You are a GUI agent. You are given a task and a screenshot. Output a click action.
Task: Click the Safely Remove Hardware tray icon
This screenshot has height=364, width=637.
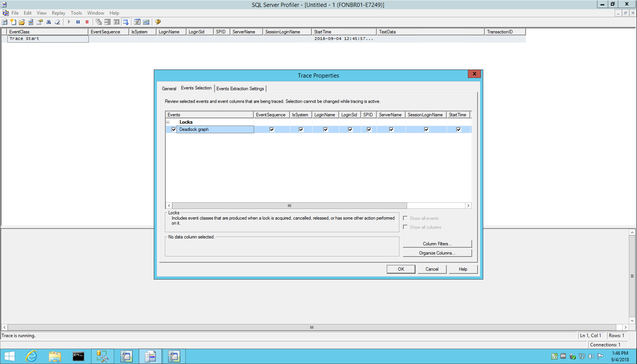point(573,356)
